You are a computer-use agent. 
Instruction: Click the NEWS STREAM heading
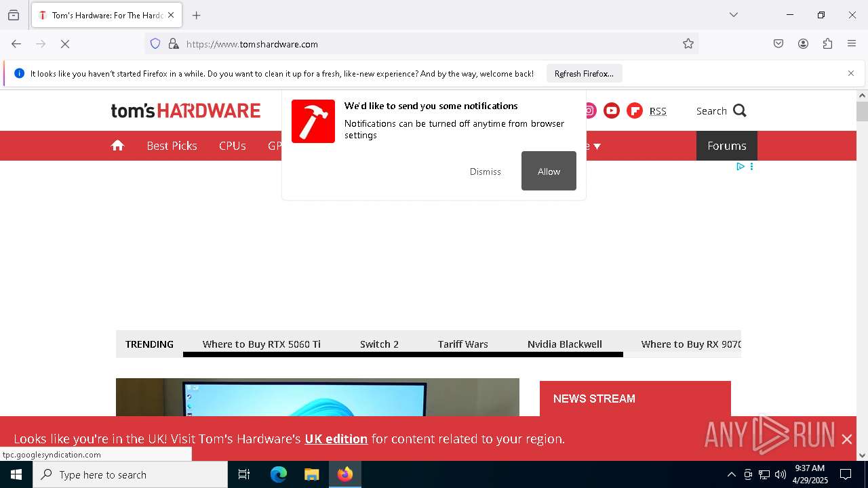594,399
